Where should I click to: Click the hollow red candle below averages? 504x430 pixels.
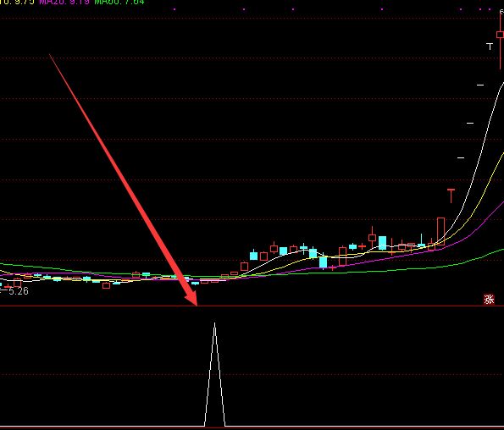(x=106, y=285)
